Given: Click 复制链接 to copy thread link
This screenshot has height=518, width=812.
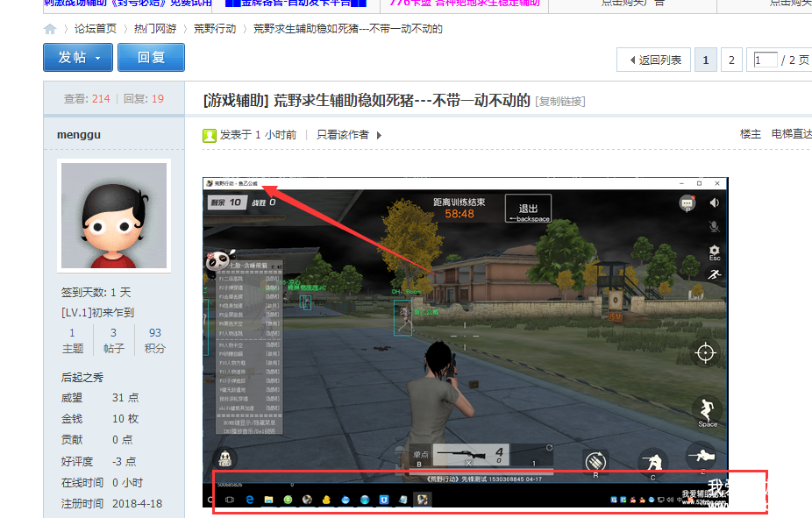Looking at the screenshot, I should coord(559,102).
